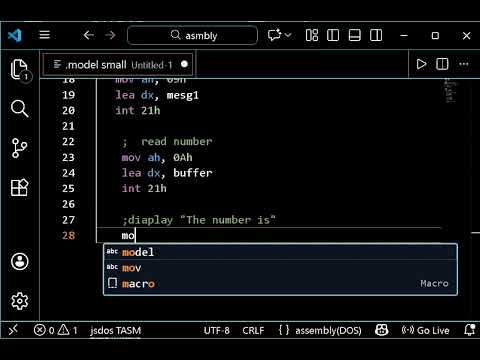The height and width of the screenshot is (360, 480).
Task: Open the Accounts menu
Action: (x=20, y=261)
